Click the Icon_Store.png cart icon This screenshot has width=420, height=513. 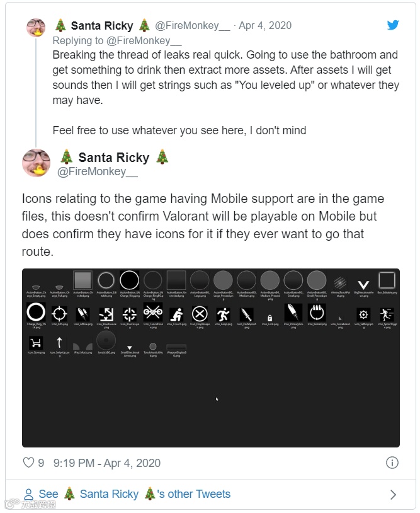(x=36, y=343)
